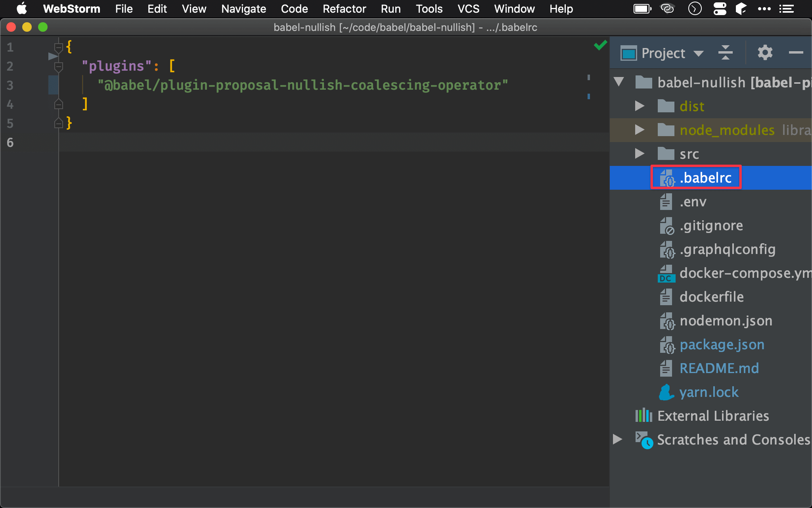The image size is (812, 508).
Task: Expand the src folder
Action: [639, 154]
